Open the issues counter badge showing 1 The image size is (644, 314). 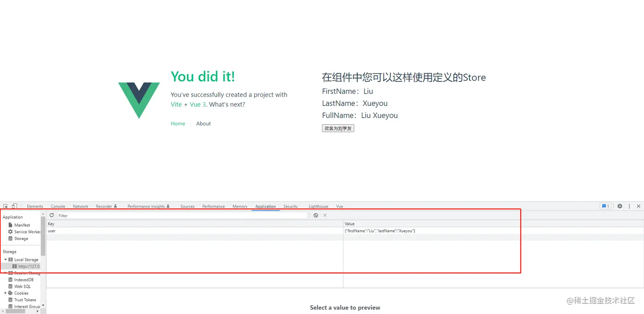605,206
